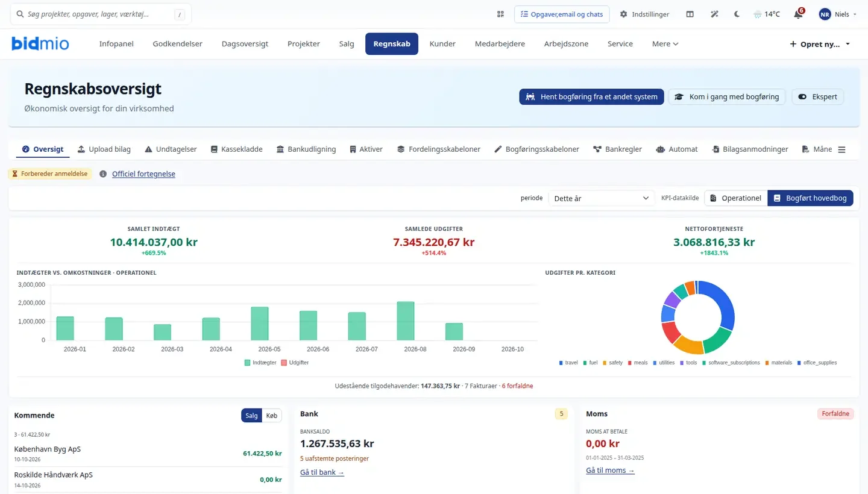Open the Aktiver tab
Screen dimensions: 868x494
coord(366,149)
